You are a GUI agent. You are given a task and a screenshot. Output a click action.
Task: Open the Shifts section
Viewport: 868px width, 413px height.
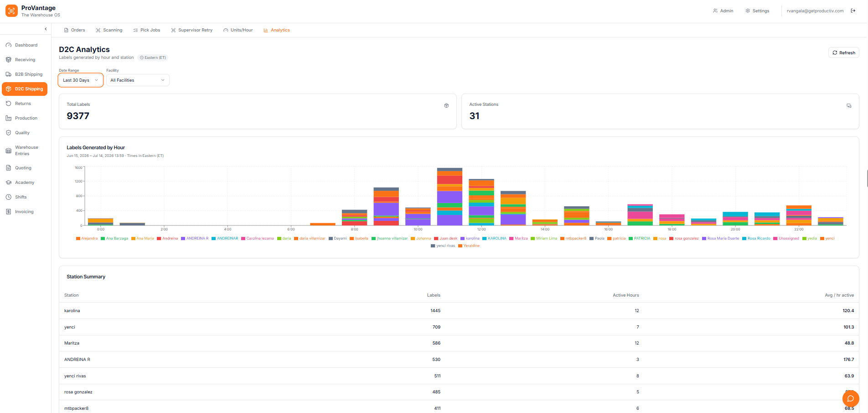(x=26, y=197)
